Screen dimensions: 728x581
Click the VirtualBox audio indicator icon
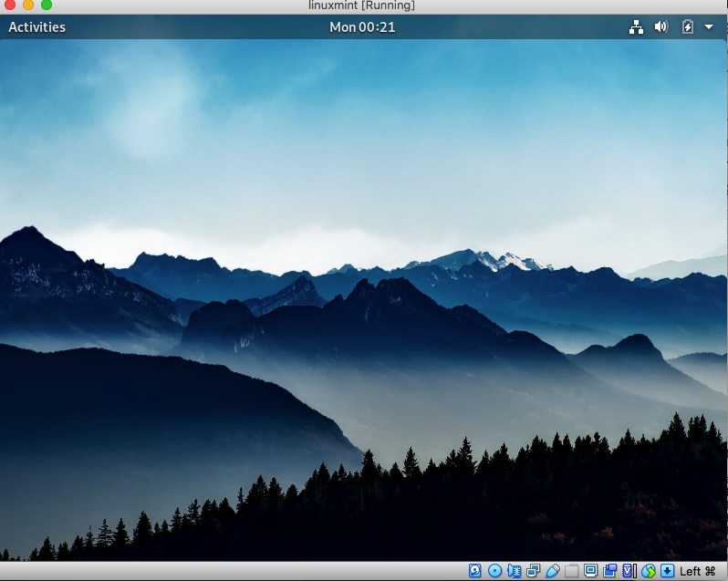coord(515,570)
